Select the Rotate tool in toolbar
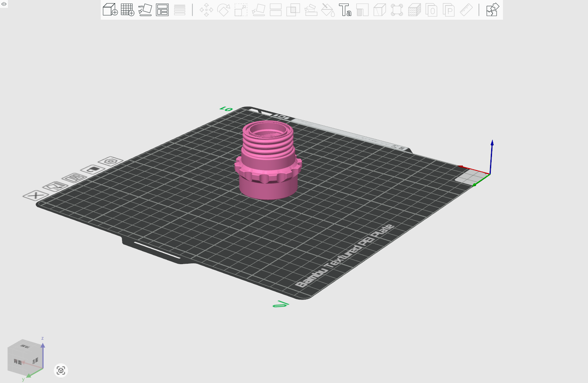588x383 pixels. (224, 9)
